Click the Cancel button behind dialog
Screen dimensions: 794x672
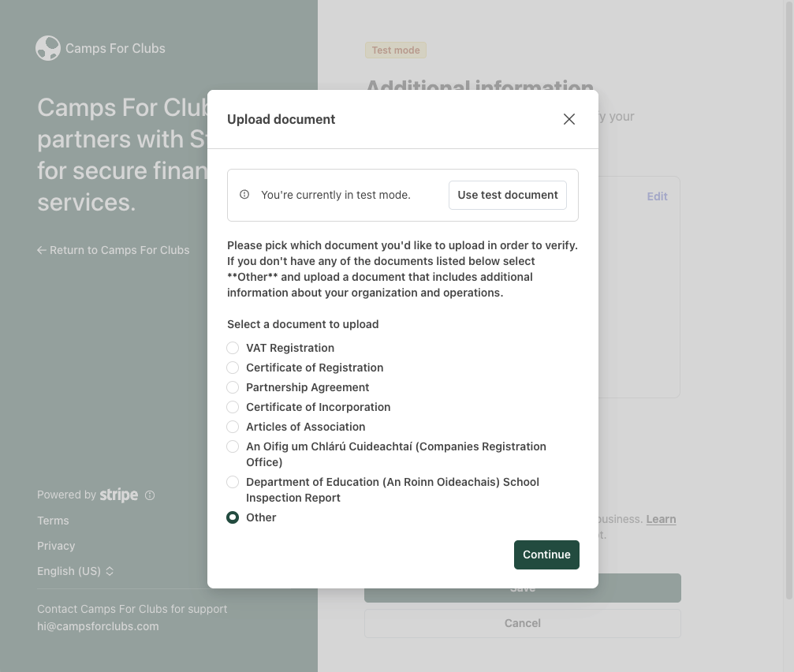coord(523,623)
